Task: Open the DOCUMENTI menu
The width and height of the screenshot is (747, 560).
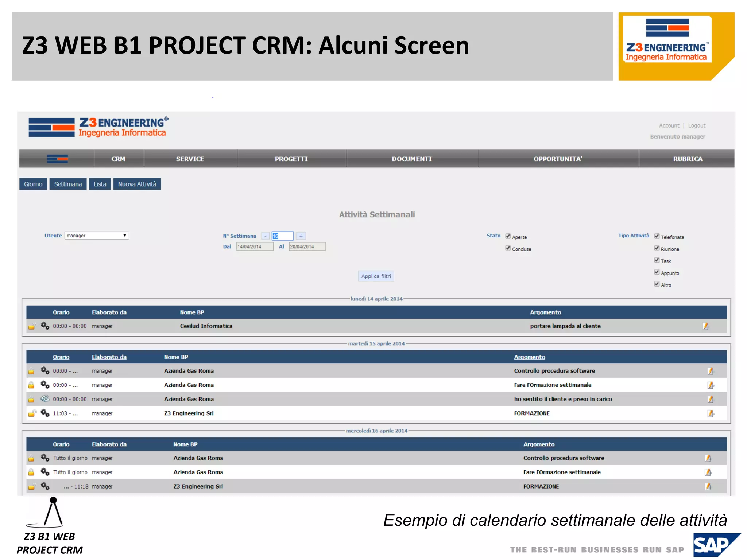Action: pyautogui.click(x=412, y=159)
